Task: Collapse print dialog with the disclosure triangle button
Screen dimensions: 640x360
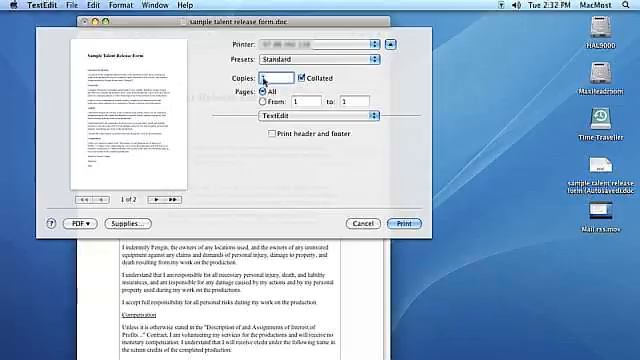Action: [391, 44]
